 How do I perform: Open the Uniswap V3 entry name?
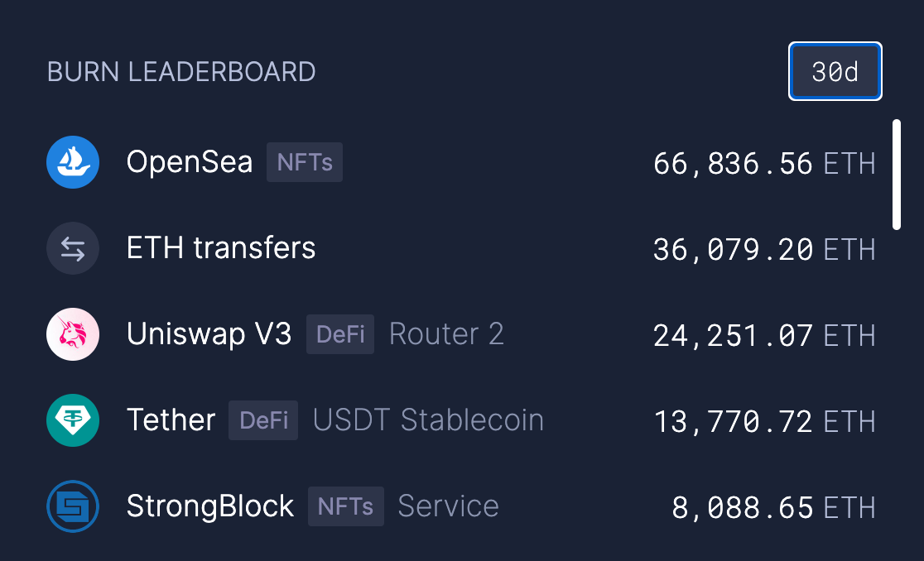pos(209,334)
